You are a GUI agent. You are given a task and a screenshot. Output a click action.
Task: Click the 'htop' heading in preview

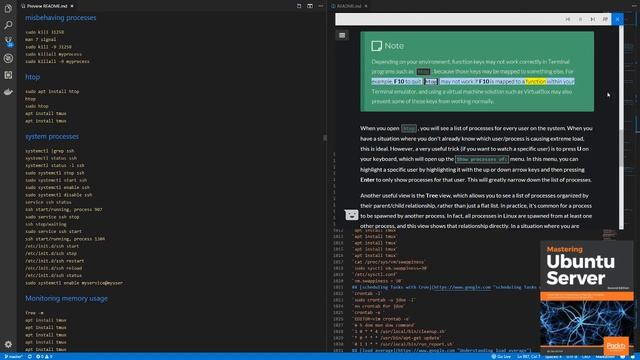pyautogui.click(x=33, y=77)
